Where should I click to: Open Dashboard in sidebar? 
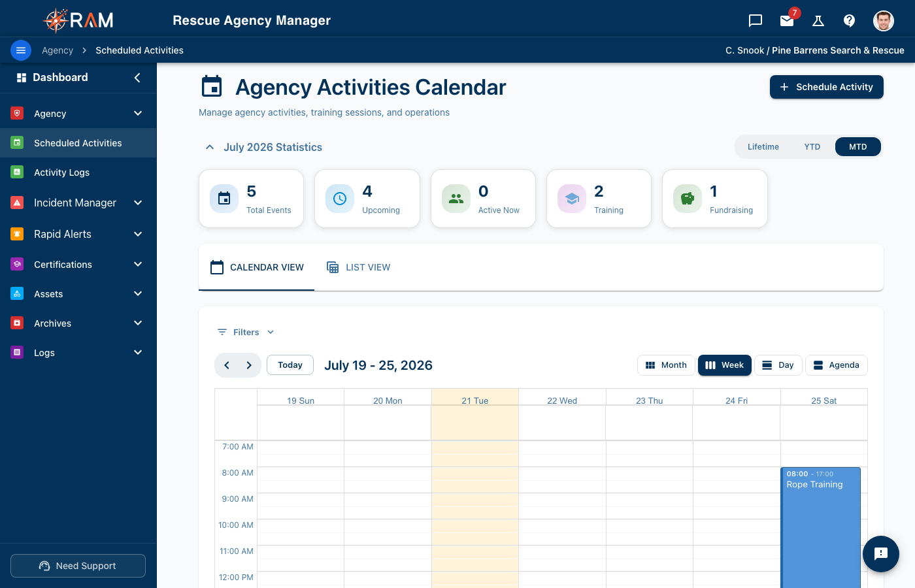pos(60,78)
